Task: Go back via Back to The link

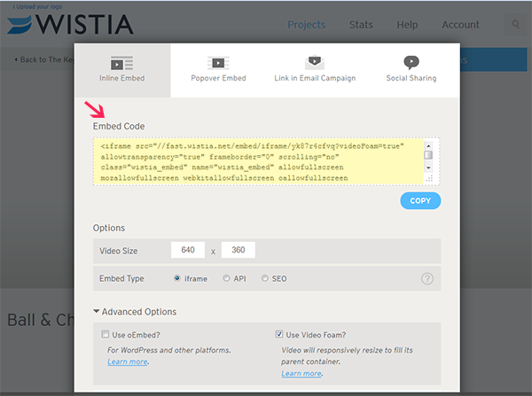Action: (x=44, y=59)
